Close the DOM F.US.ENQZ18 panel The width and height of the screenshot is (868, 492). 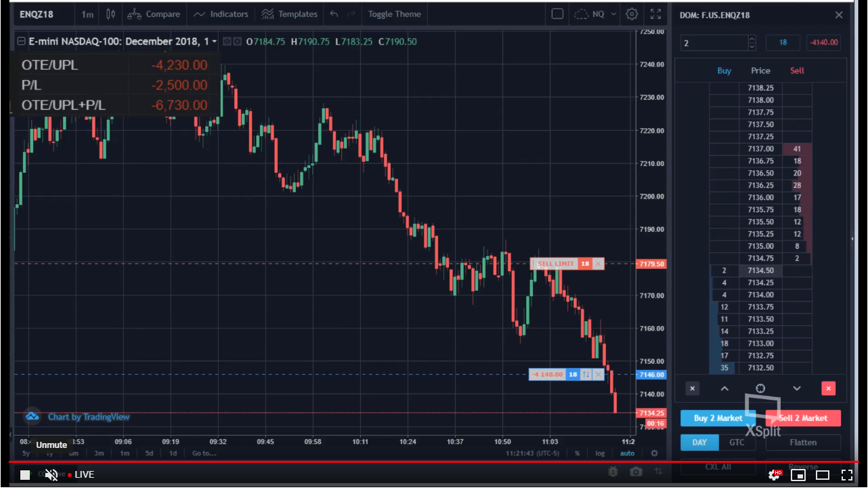point(839,15)
